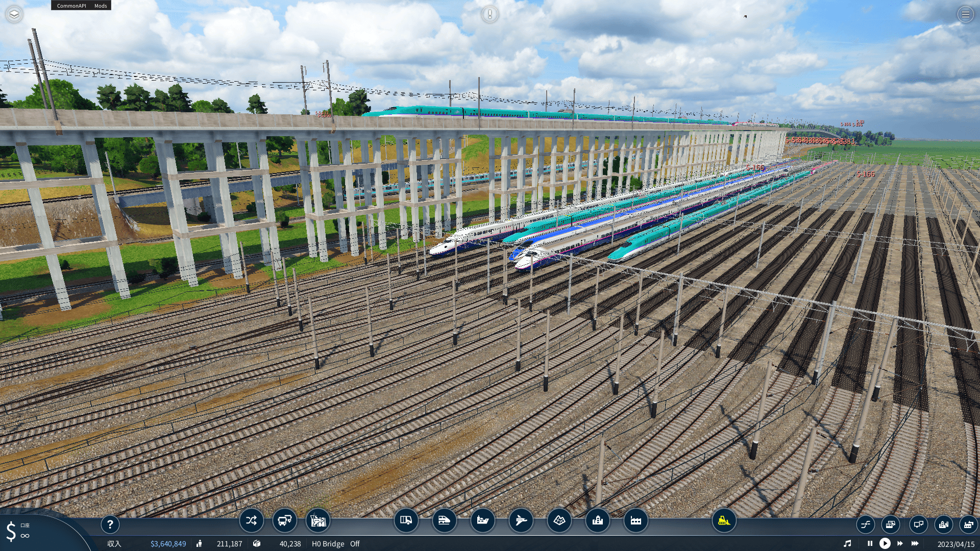Viewport: 980px width, 551px height.
Task: Open the town buildings menu
Action: point(598,520)
